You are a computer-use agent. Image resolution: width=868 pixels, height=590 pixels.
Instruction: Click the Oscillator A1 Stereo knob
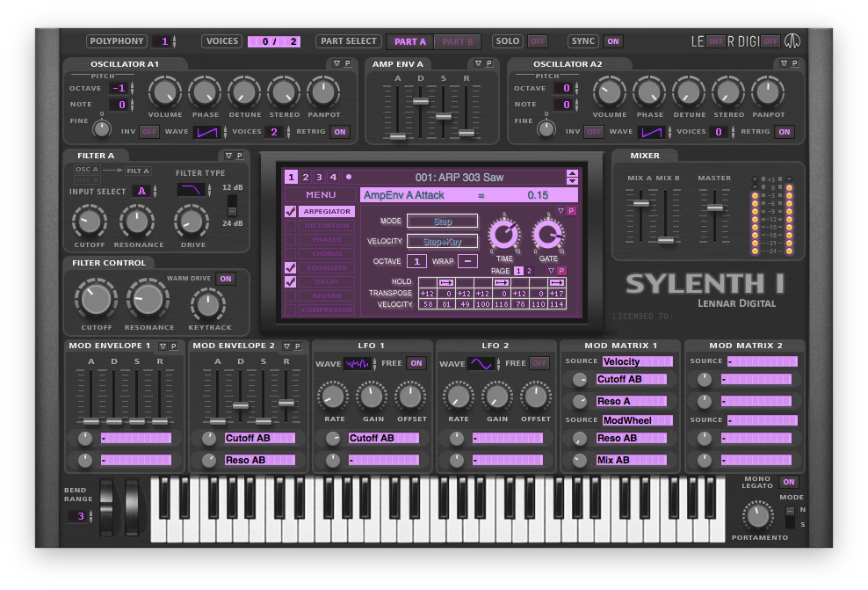284,92
